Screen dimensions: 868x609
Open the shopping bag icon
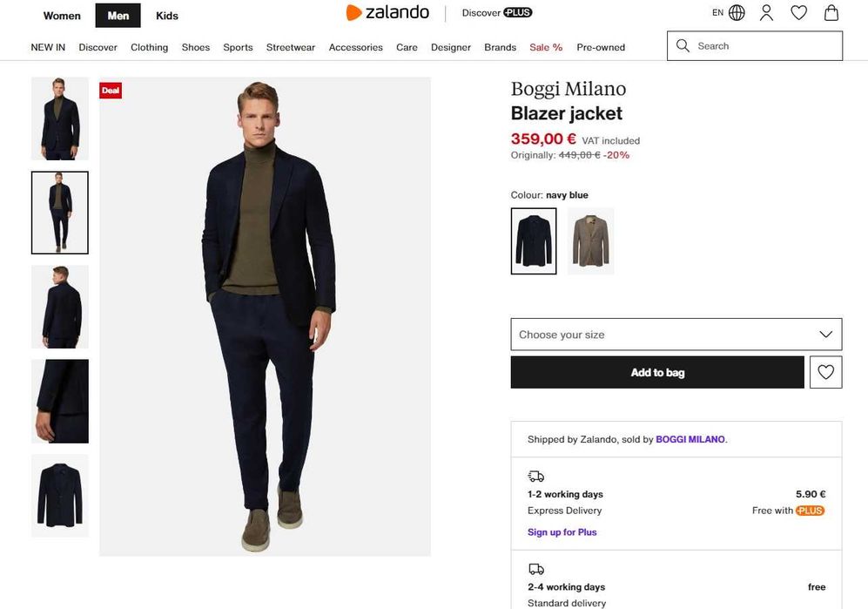pos(831,13)
